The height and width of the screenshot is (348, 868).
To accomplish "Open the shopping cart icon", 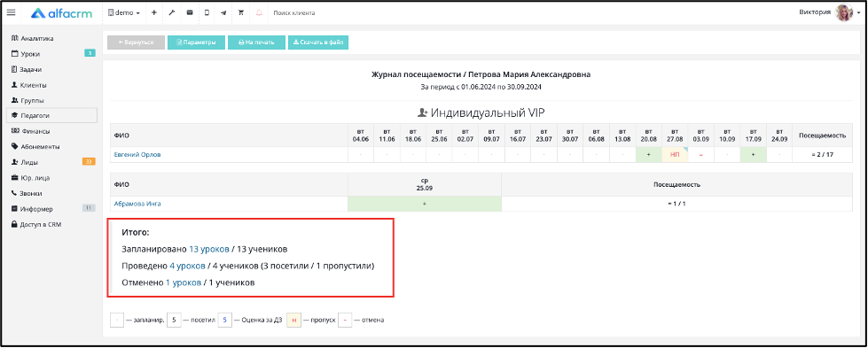I will click(x=241, y=12).
